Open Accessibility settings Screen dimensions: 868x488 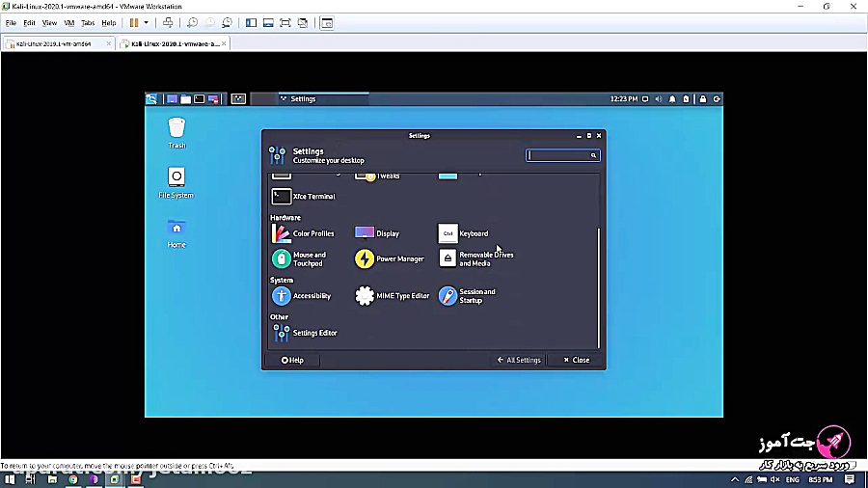click(301, 296)
